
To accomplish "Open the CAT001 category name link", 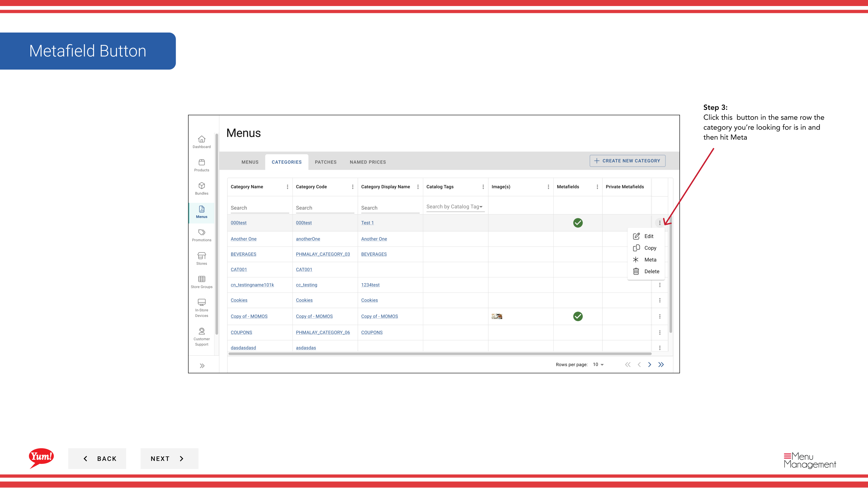I will [239, 269].
